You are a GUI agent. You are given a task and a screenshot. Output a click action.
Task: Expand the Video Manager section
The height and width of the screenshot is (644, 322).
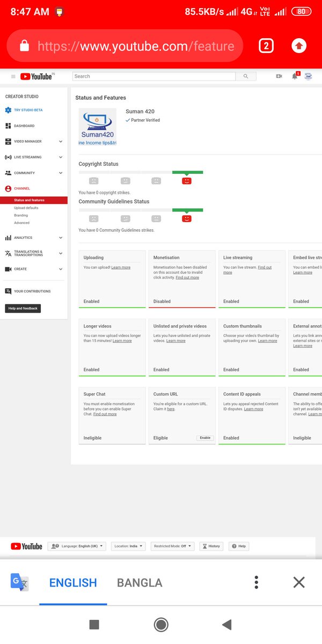coord(61,142)
